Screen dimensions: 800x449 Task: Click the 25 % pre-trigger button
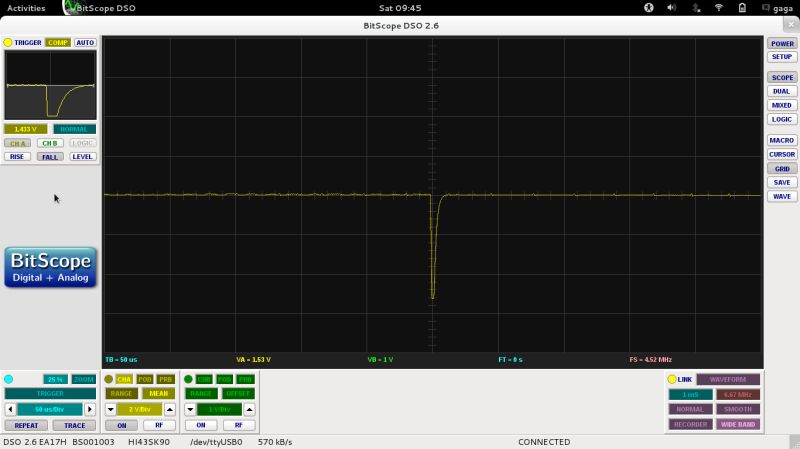click(x=55, y=379)
